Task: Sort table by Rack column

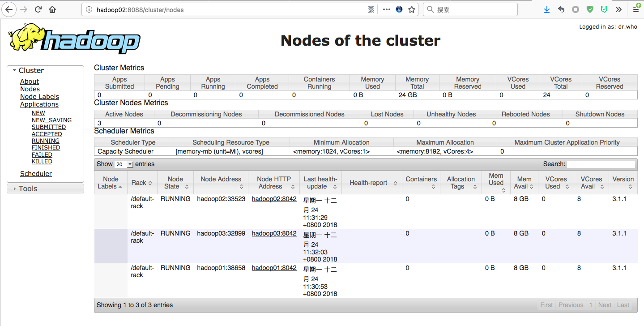Action: click(x=142, y=183)
